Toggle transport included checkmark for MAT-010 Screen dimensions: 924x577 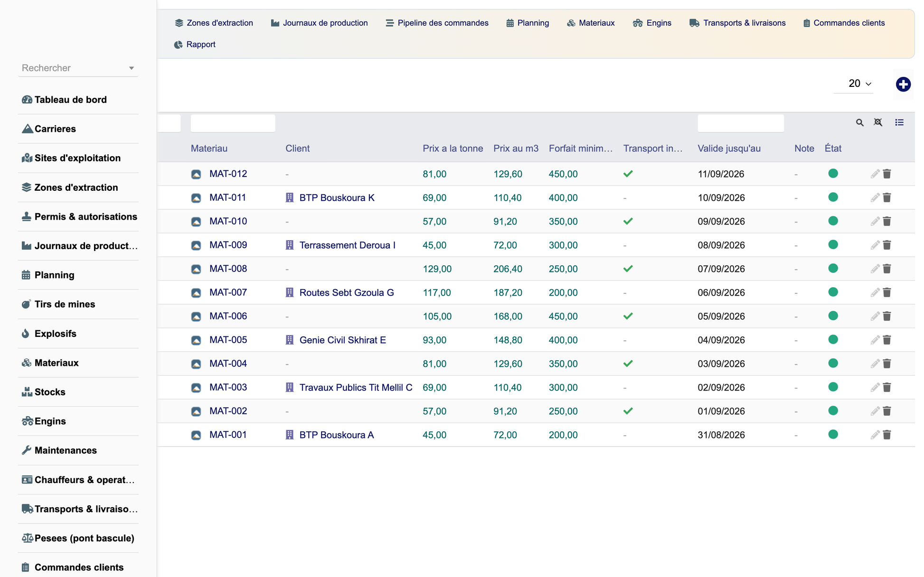[628, 222]
